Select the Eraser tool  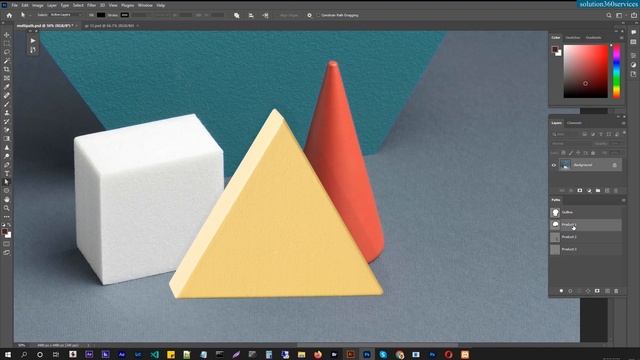click(7, 130)
